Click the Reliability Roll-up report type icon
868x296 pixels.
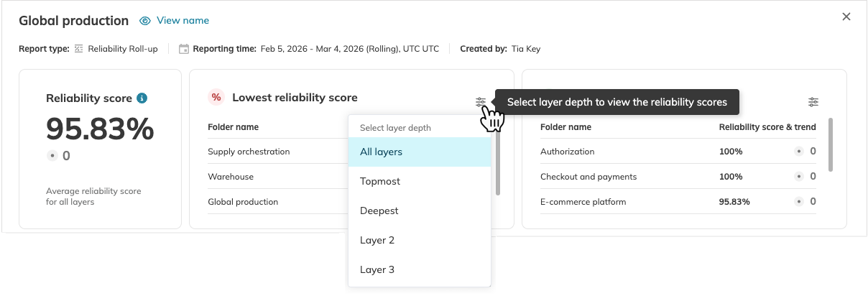79,49
